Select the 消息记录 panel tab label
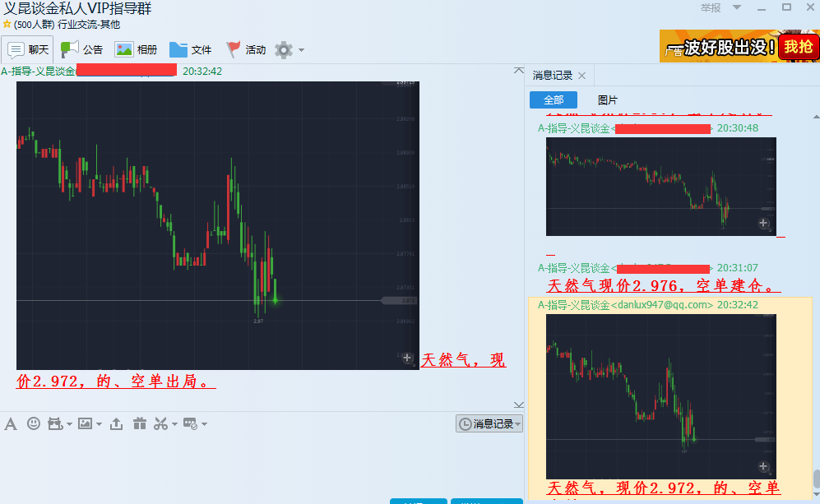This screenshot has width=820, height=504. (x=552, y=76)
